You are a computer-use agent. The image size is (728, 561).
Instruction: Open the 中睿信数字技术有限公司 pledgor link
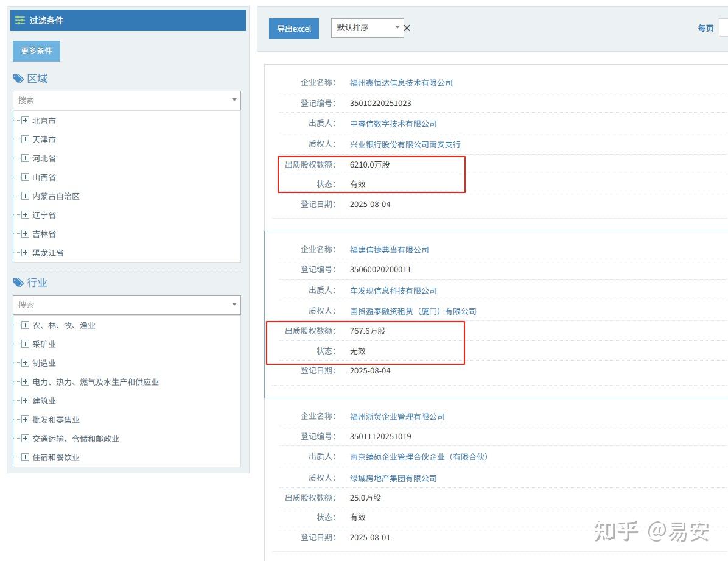pyautogui.click(x=393, y=124)
